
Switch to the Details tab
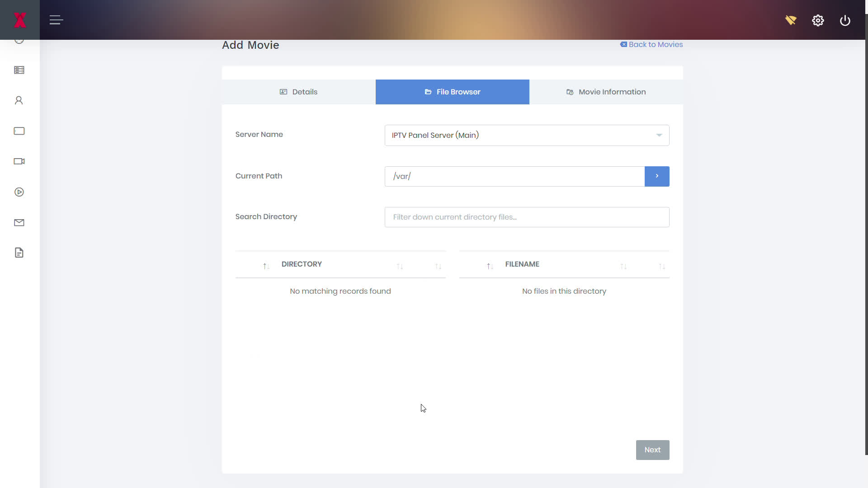point(298,92)
